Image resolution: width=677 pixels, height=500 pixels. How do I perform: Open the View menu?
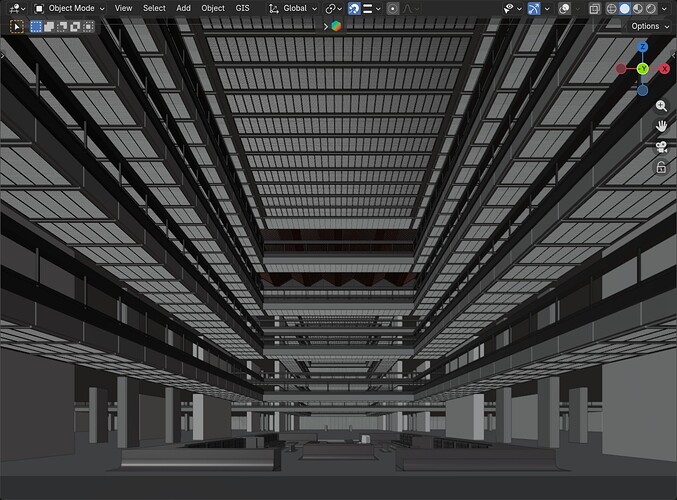[123, 8]
